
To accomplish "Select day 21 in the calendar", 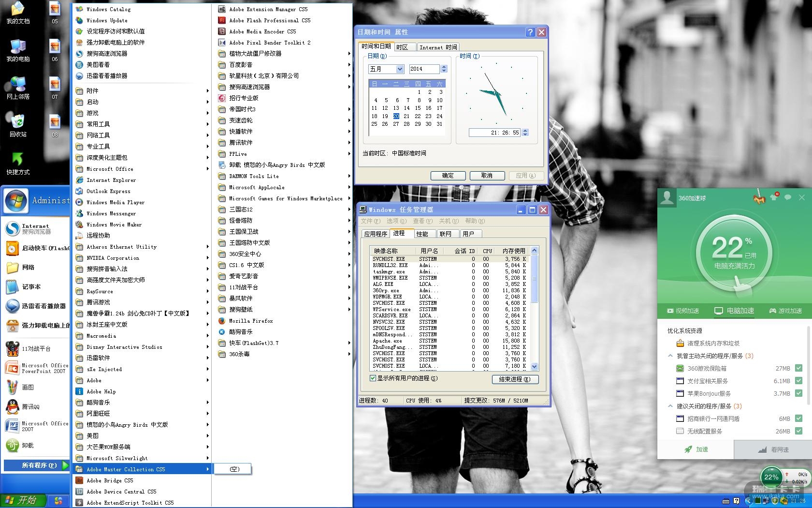I will tap(406, 116).
